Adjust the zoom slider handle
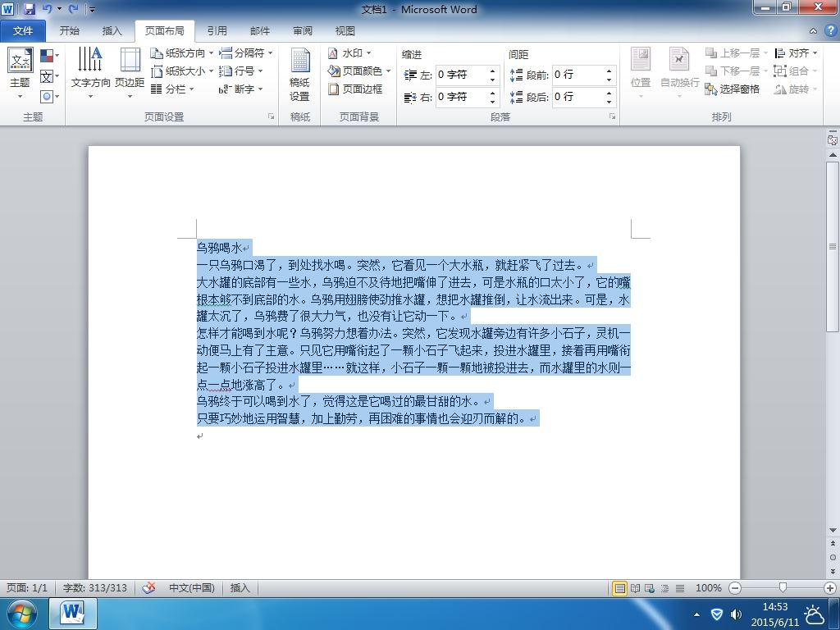840x630 pixels. 783,588
